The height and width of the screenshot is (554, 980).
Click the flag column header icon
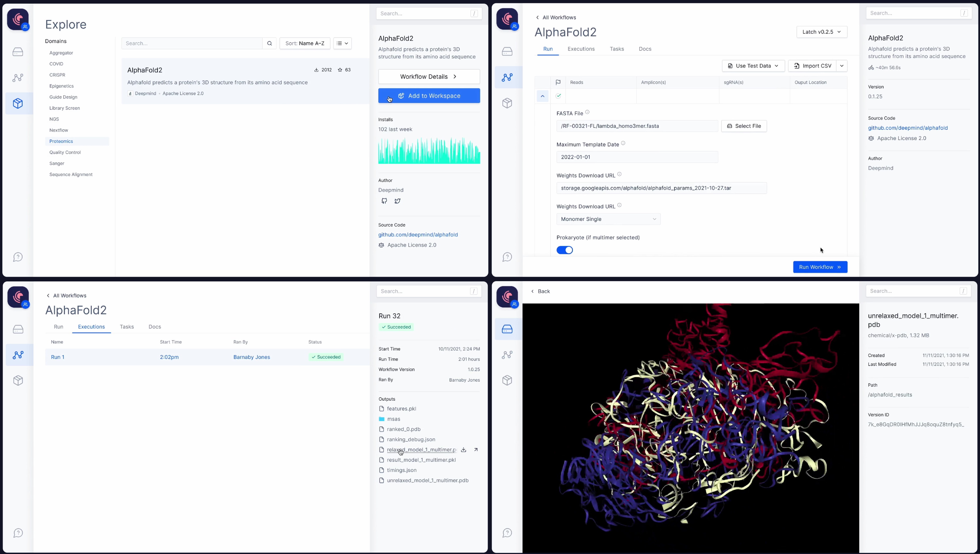pyautogui.click(x=558, y=82)
